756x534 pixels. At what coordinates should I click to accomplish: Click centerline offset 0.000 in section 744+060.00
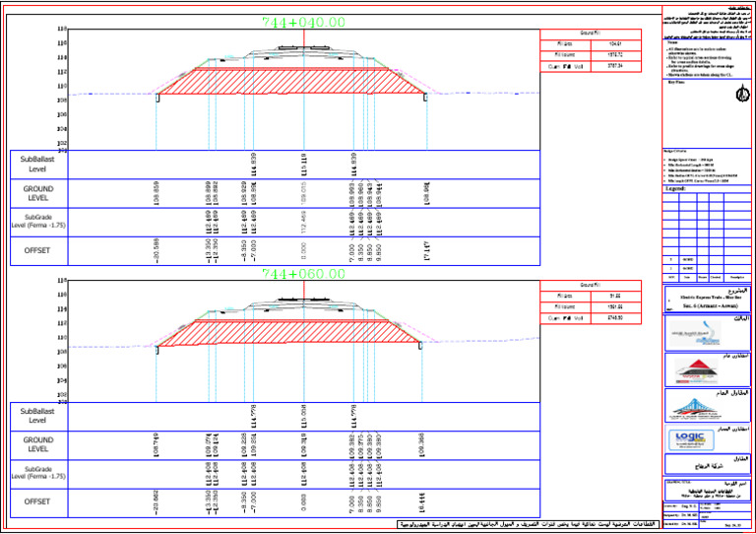[304, 501]
